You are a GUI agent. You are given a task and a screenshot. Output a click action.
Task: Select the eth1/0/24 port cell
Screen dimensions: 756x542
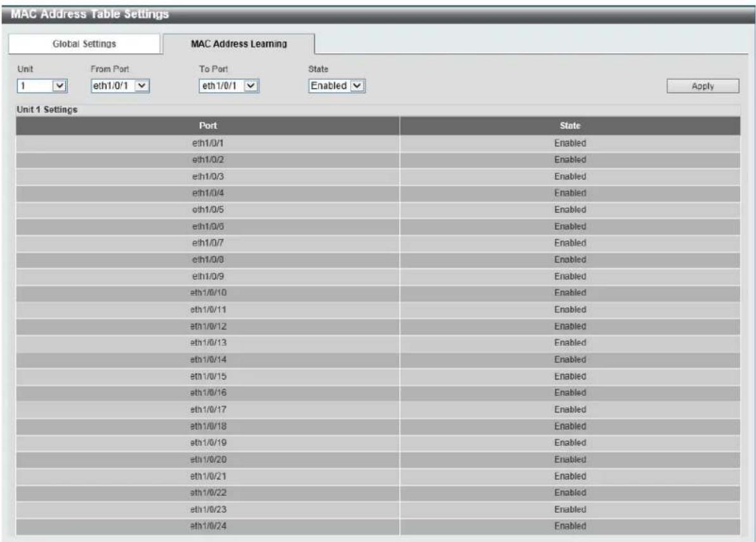[208, 526]
